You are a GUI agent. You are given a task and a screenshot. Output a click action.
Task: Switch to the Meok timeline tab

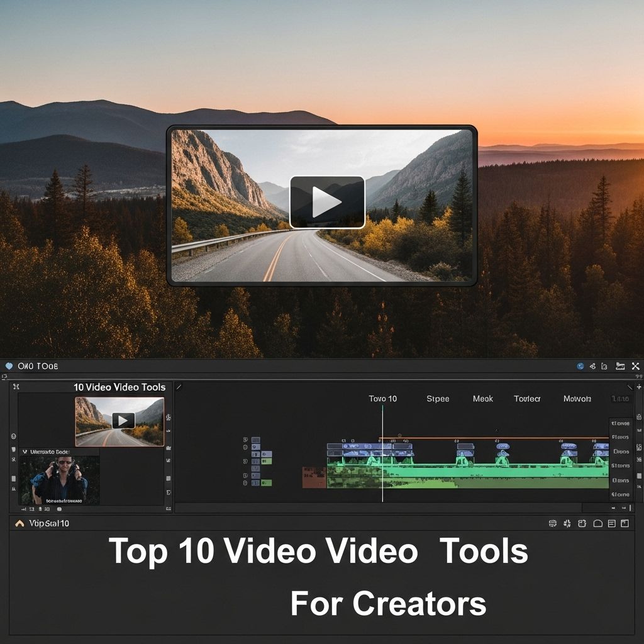click(x=483, y=399)
